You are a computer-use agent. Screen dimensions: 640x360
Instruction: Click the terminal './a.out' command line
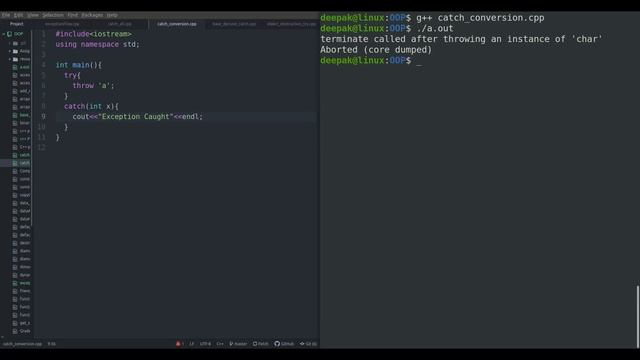tap(387, 29)
